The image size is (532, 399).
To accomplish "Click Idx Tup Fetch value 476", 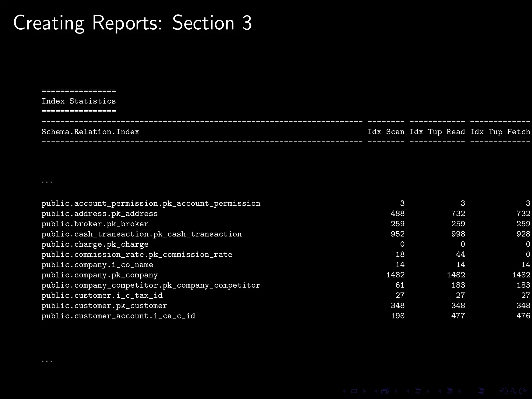I will [523, 316].
